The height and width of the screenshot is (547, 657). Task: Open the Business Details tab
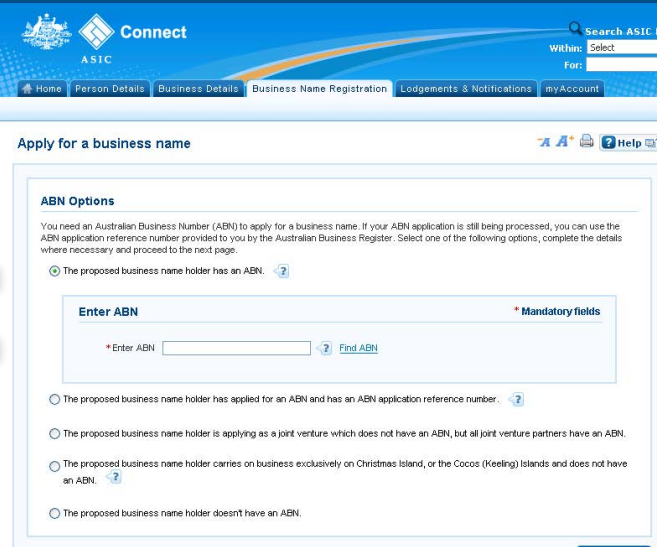(x=199, y=89)
